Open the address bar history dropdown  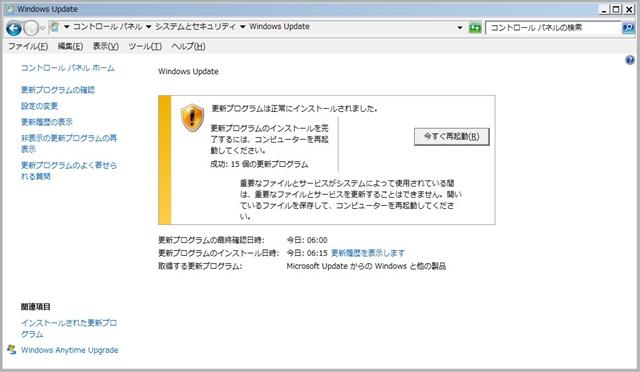(x=460, y=28)
